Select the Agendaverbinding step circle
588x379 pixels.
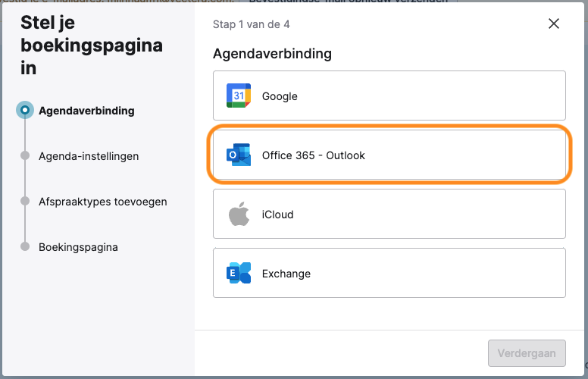[25, 110]
